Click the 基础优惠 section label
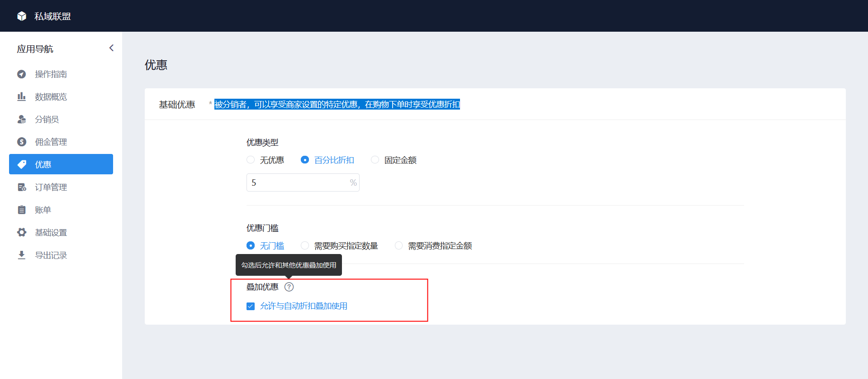The width and height of the screenshot is (868, 379). (177, 105)
